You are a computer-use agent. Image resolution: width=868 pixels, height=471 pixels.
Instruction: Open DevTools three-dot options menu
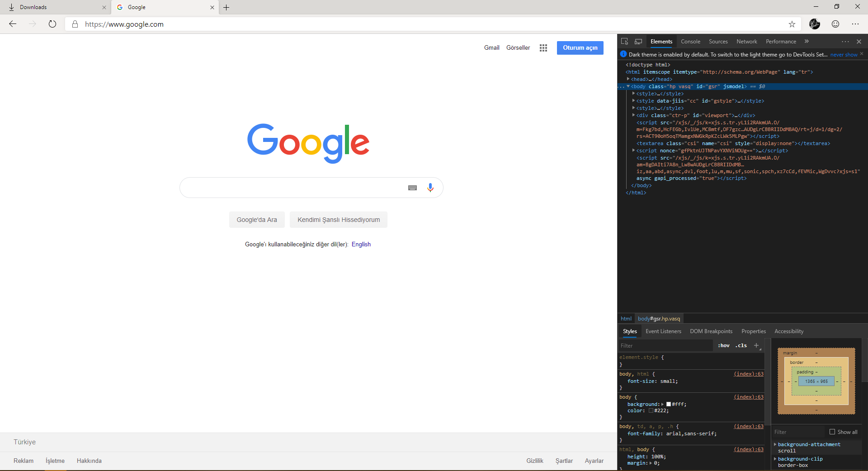point(845,42)
